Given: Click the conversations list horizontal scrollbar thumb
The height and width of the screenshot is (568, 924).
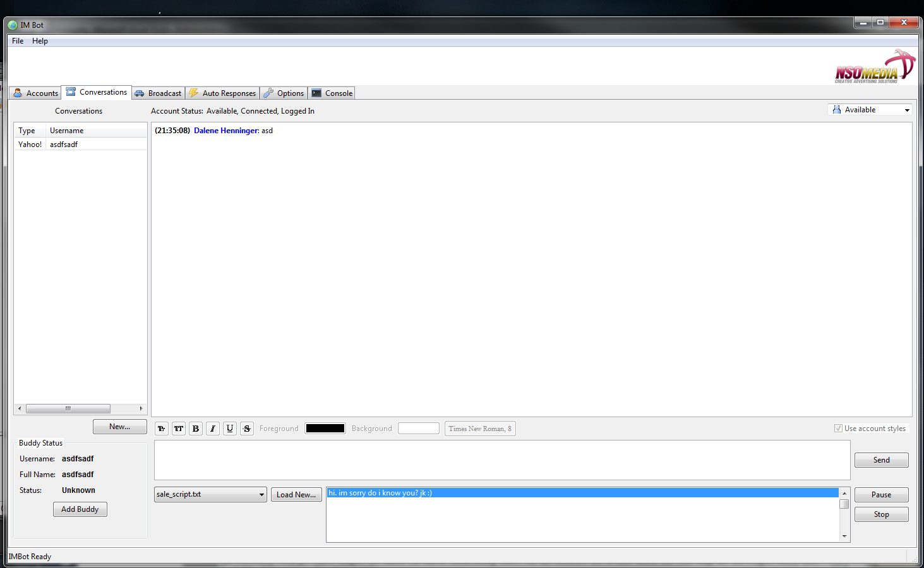Looking at the screenshot, I should [68, 408].
